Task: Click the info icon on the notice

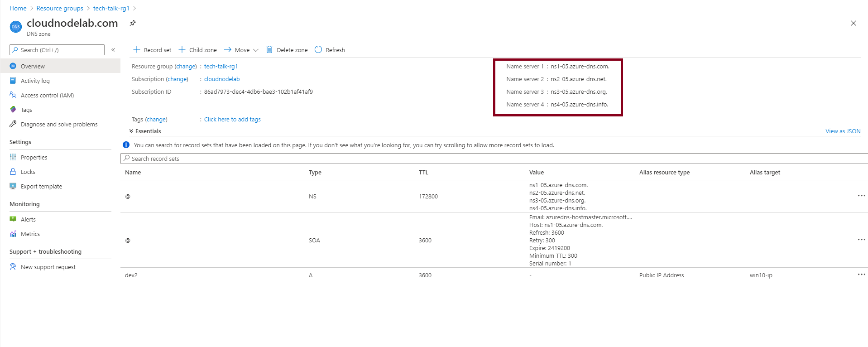Action: [x=126, y=145]
